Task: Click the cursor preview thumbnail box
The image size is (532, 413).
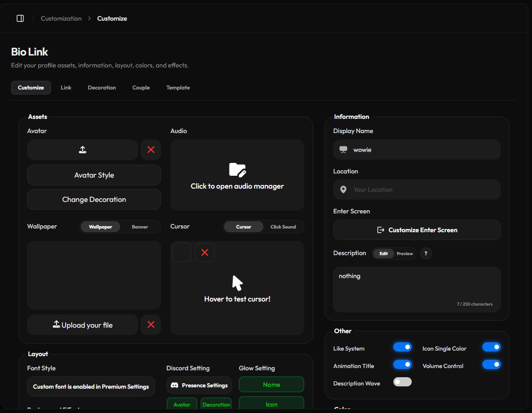Action: point(181,252)
